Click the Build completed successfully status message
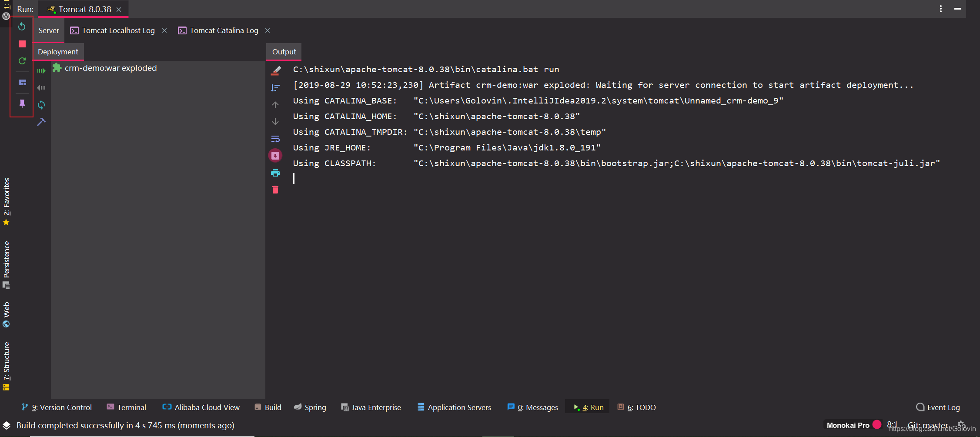The width and height of the screenshot is (980, 437). tap(125, 425)
